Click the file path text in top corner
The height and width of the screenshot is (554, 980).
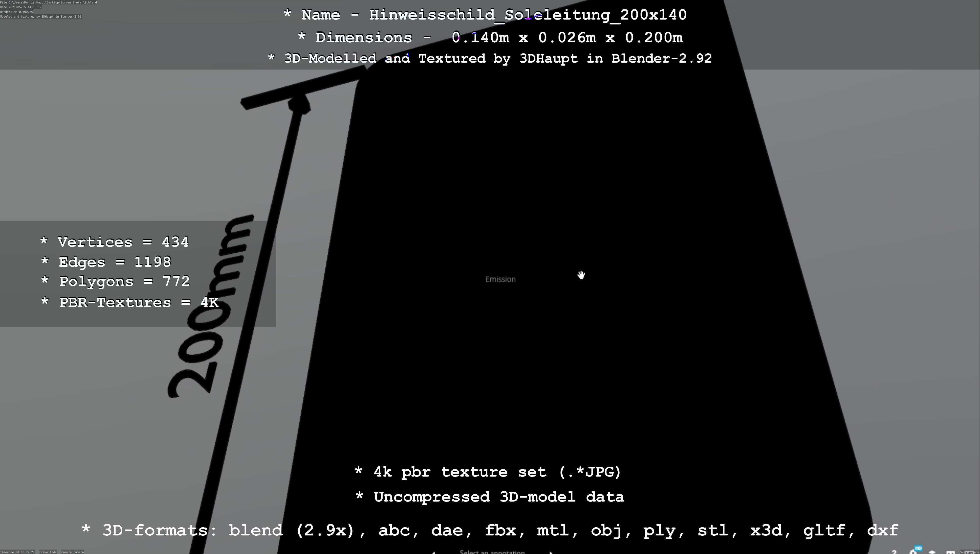click(49, 2)
